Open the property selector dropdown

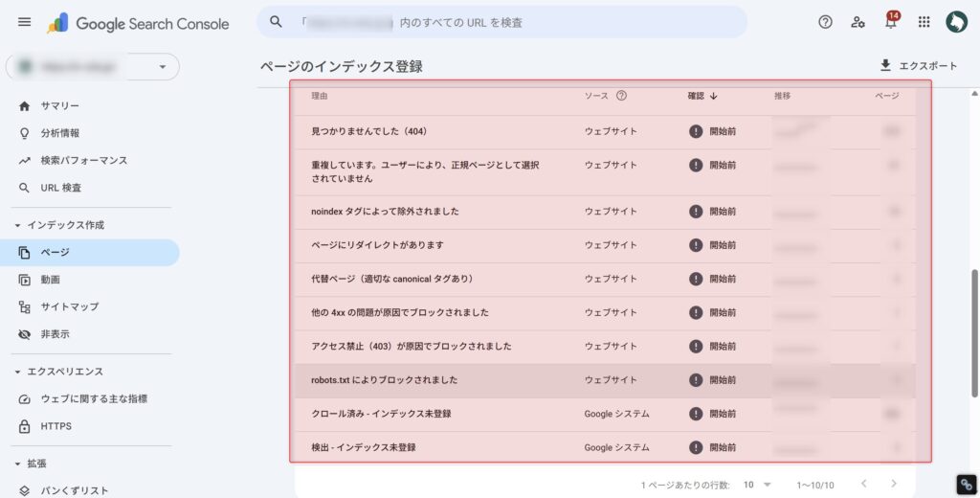(93, 67)
